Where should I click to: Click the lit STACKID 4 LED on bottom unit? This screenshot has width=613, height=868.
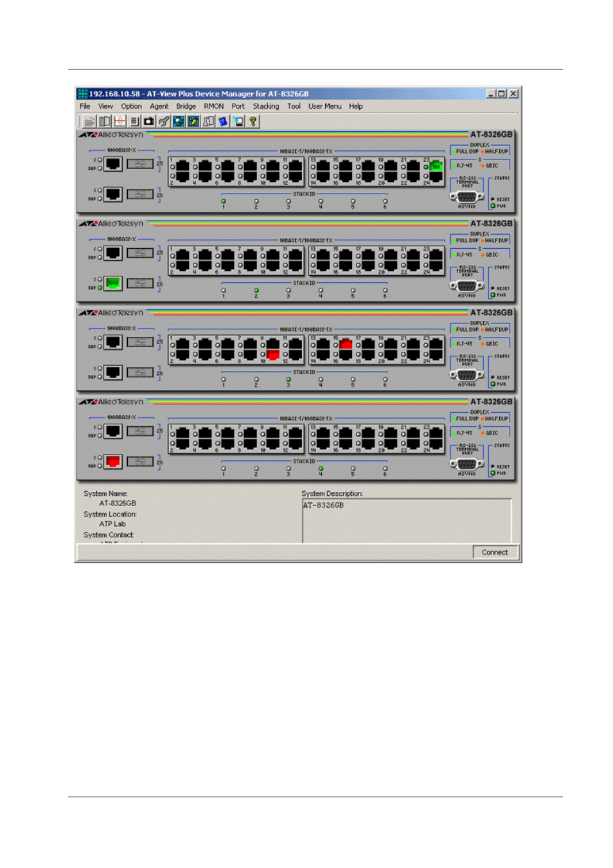coord(321,469)
